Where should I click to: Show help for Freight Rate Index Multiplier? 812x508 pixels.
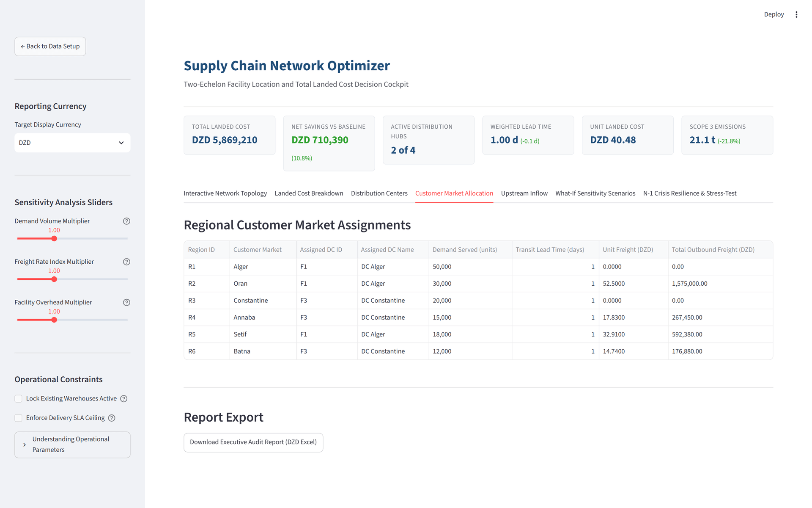(126, 262)
